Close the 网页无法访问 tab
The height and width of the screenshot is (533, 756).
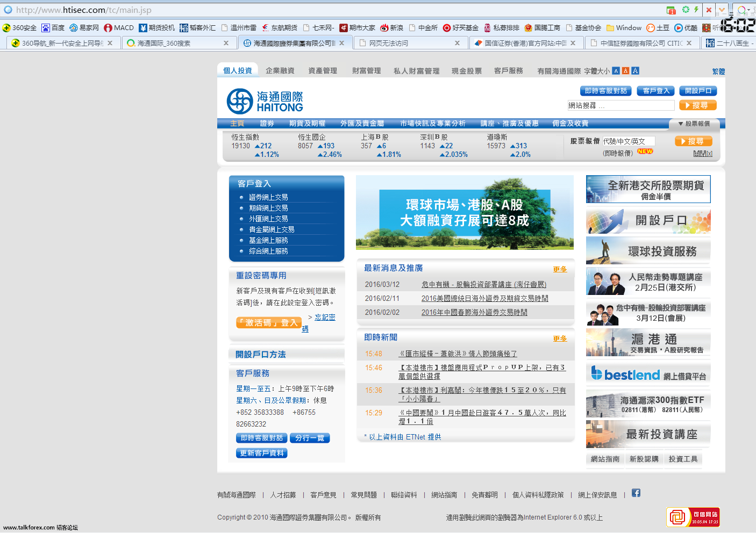click(x=457, y=43)
